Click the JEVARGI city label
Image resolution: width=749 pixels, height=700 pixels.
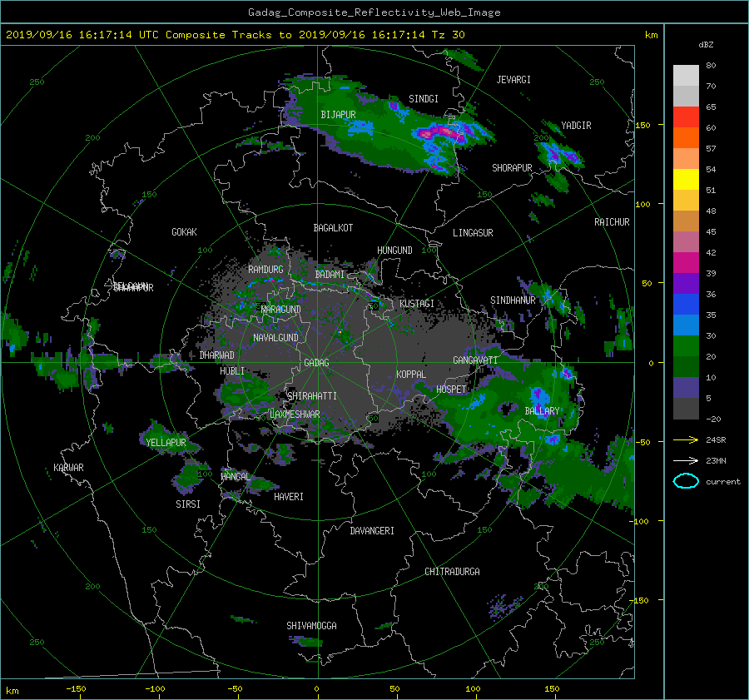pyautogui.click(x=513, y=80)
